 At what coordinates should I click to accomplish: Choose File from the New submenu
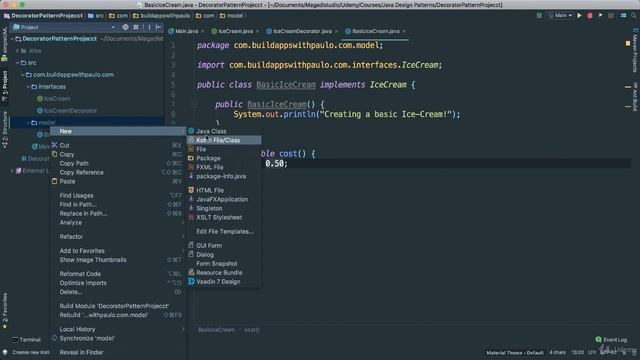[x=224, y=149]
